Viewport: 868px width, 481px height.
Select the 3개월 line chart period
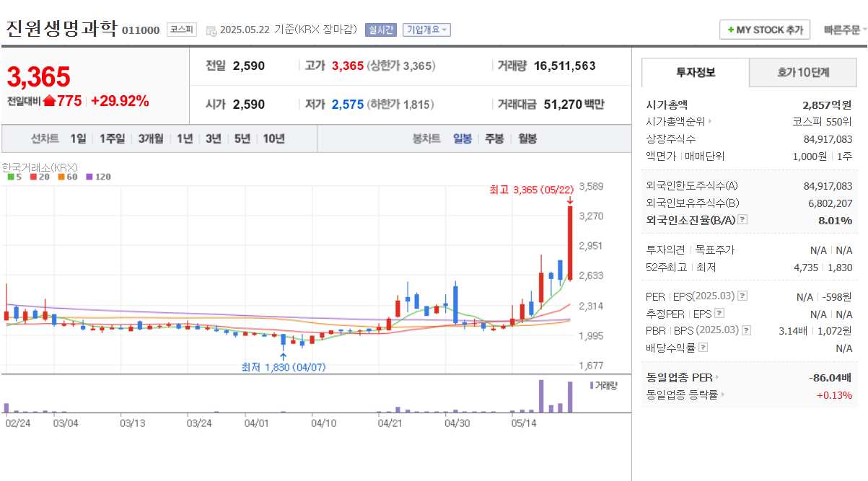pos(151,138)
